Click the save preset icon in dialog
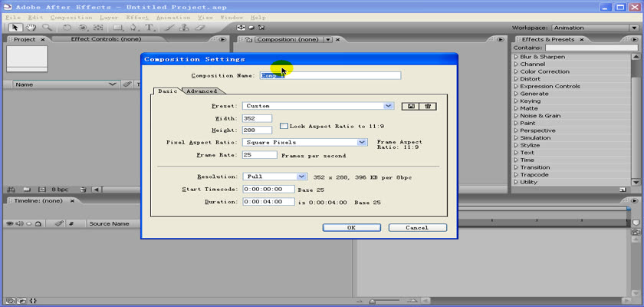Image resolution: width=644 pixels, height=307 pixels. point(411,106)
